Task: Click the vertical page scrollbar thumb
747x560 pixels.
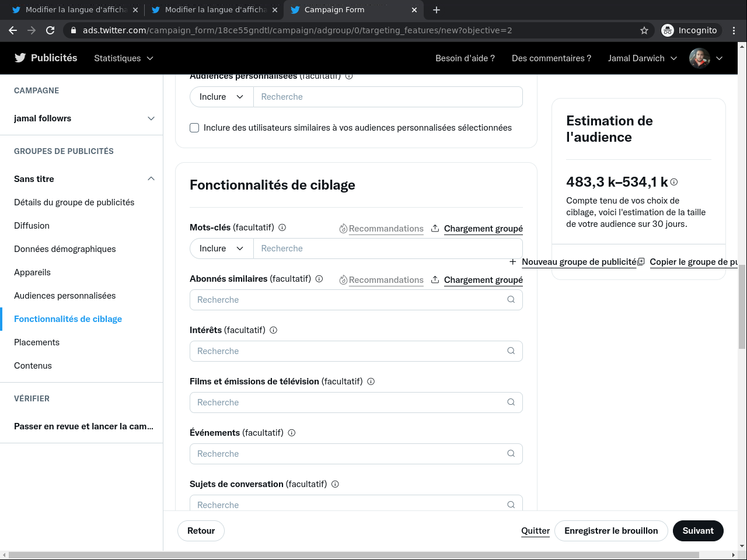Action: click(742, 307)
